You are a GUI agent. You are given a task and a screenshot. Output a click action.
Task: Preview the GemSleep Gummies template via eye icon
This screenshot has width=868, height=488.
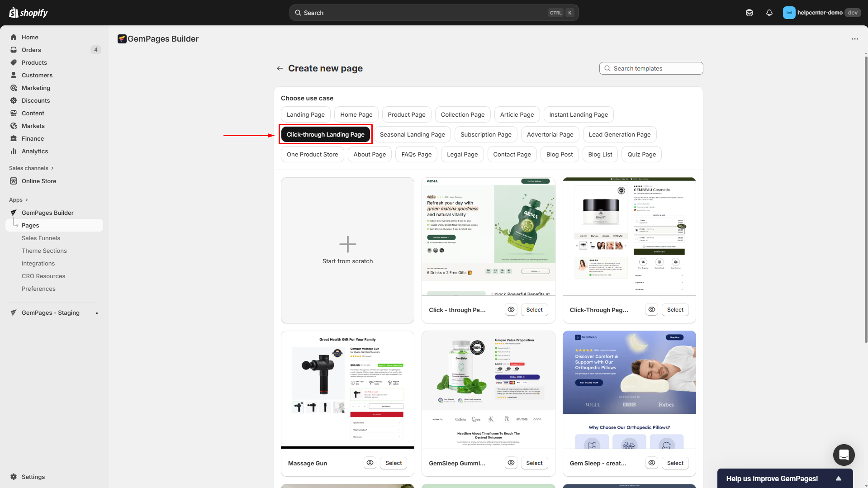[x=511, y=463]
